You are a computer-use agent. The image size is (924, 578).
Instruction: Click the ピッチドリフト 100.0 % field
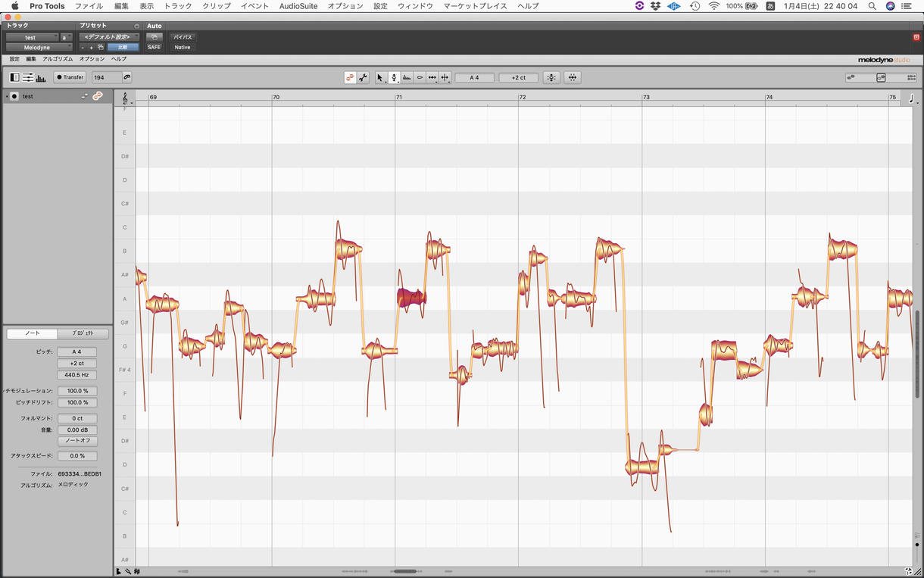point(77,402)
